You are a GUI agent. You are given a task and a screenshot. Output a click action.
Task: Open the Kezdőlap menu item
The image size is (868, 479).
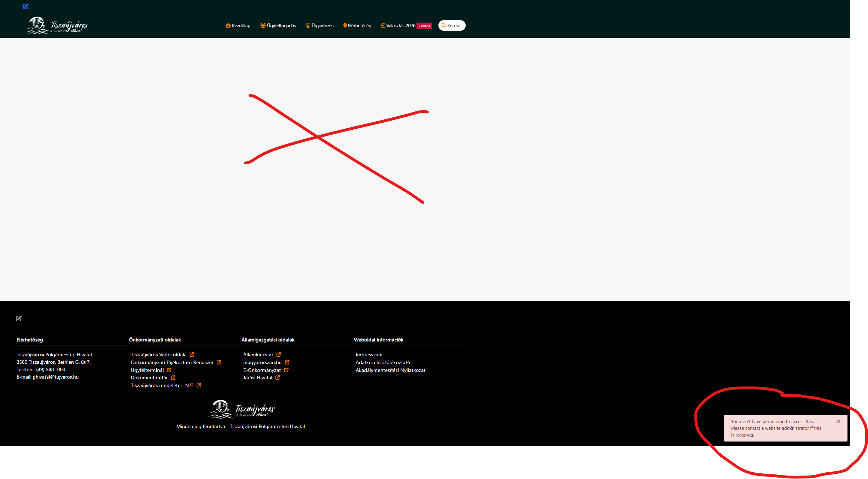238,26
